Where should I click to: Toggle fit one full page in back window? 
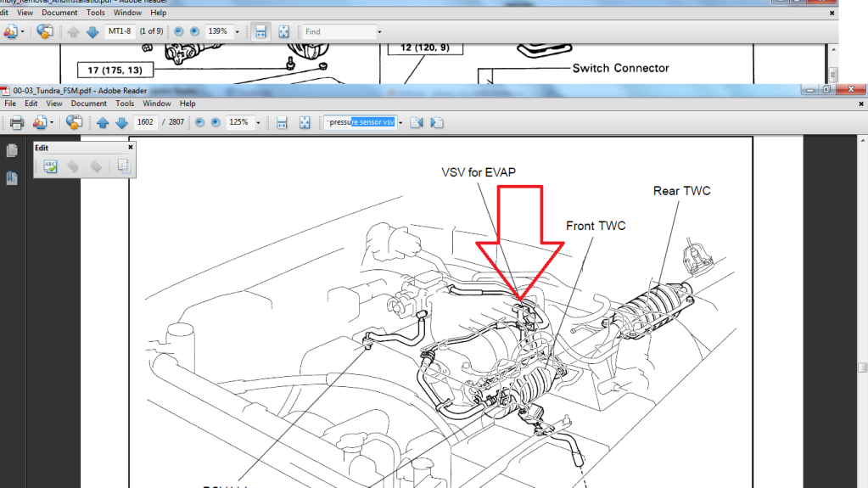(x=283, y=31)
